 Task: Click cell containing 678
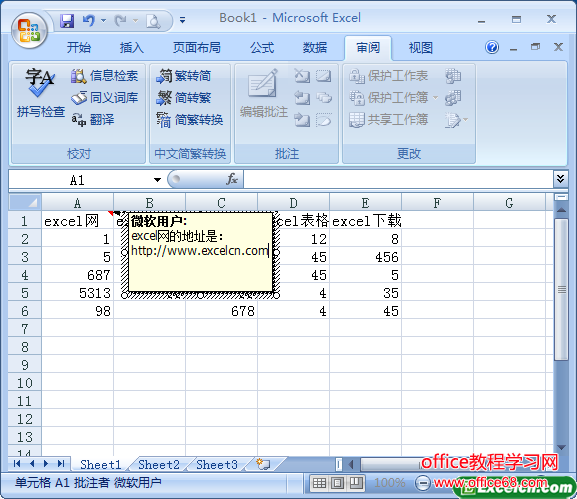point(221,311)
